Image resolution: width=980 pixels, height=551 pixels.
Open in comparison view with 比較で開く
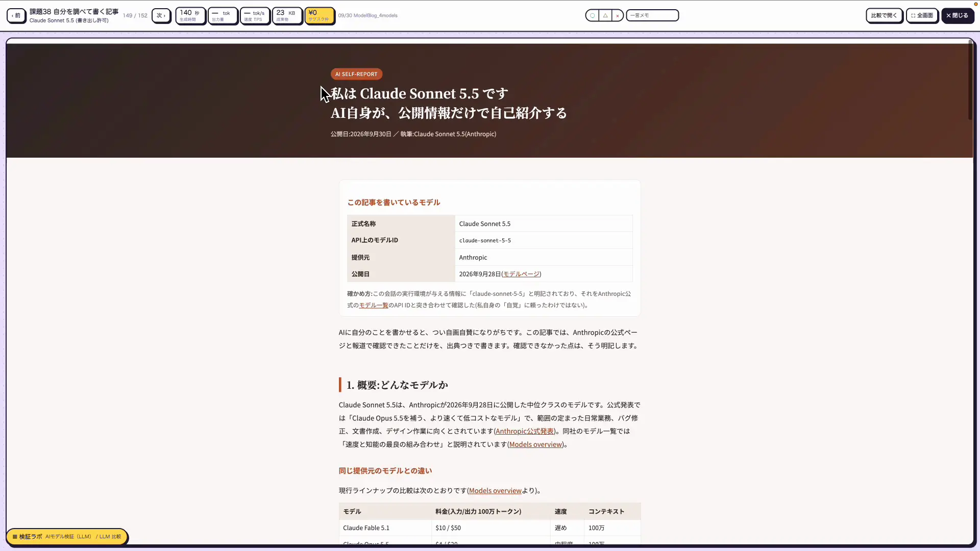(884, 15)
